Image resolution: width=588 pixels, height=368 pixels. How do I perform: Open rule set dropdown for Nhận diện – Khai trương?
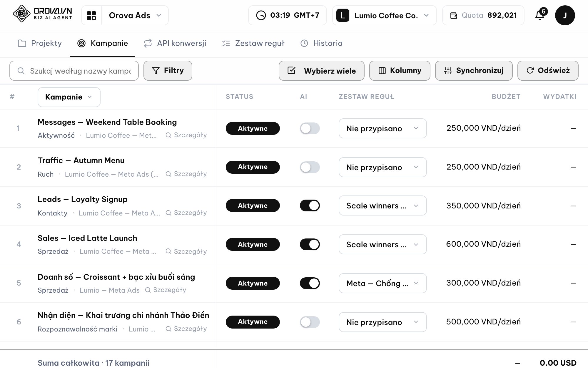pos(382,322)
